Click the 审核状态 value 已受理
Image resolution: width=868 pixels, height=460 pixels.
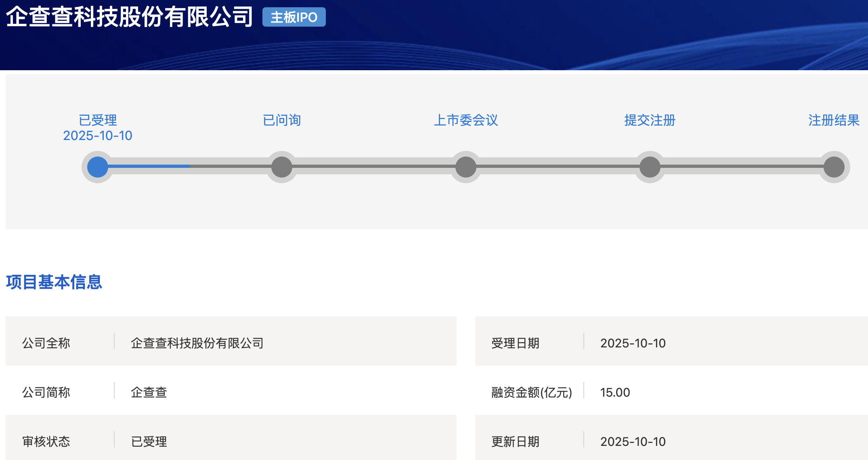click(x=149, y=441)
